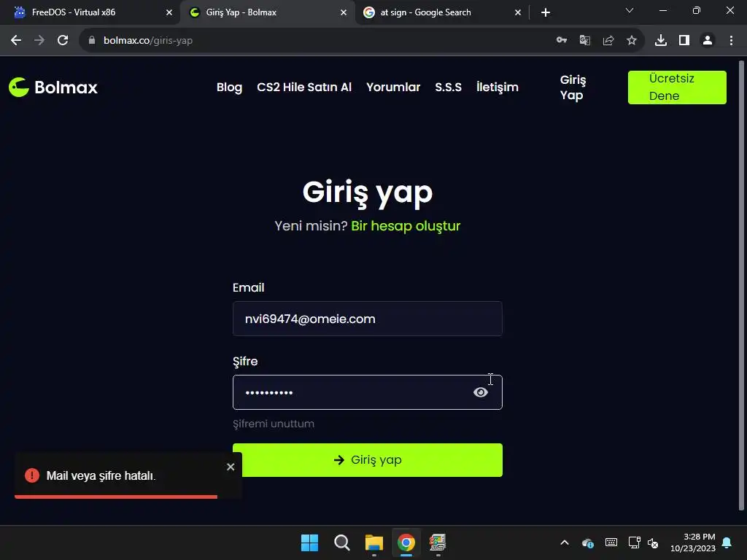
Task: Open a new browser tab
Action: [546, 12]
